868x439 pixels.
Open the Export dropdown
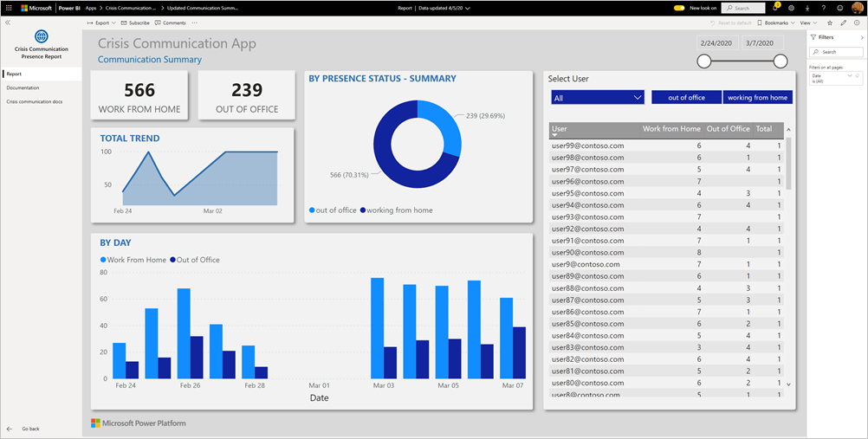click(101, 23)
